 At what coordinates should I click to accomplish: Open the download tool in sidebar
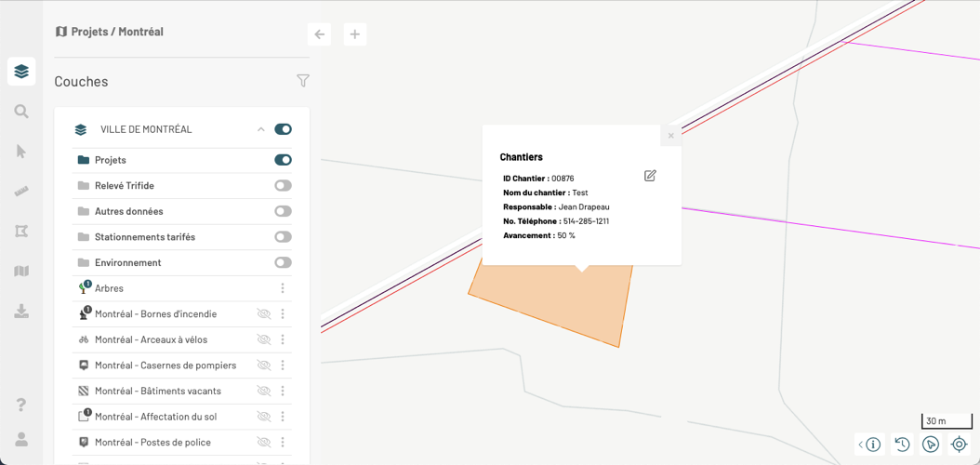point(21,312)
